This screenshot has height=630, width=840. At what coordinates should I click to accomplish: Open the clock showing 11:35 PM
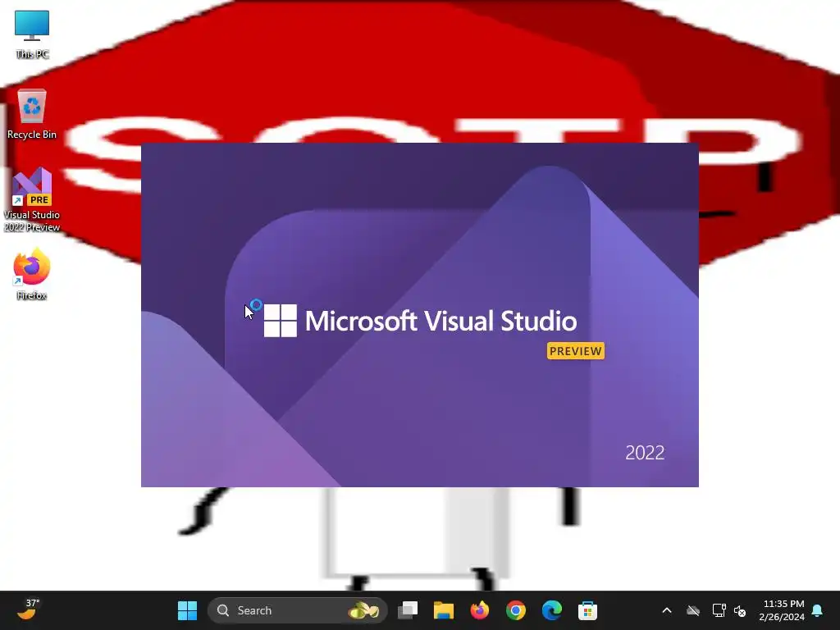(x=783, y=604)
